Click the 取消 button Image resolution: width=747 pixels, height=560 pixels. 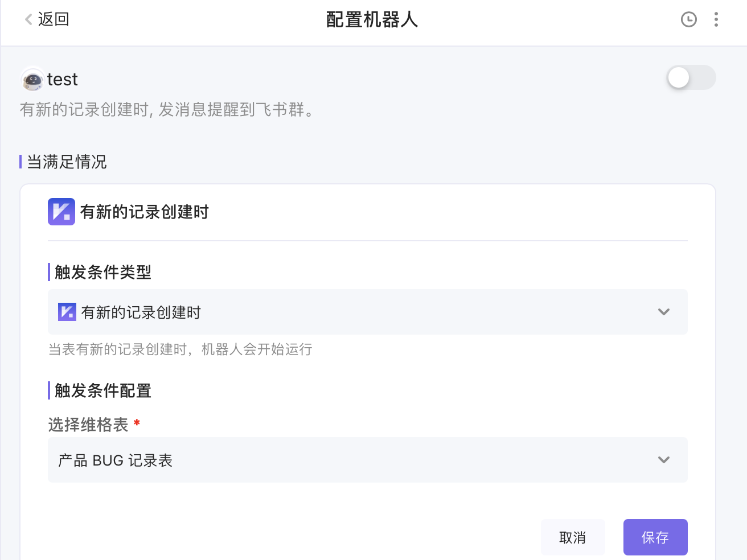click(573, 537)
